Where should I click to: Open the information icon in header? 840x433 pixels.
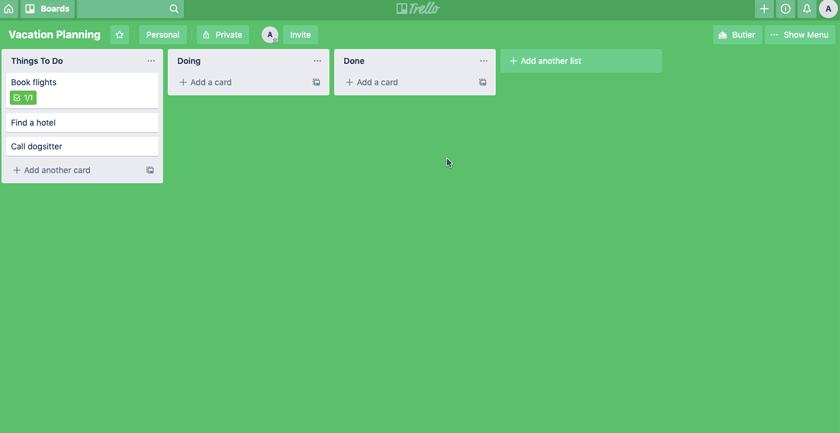[785, 9]
